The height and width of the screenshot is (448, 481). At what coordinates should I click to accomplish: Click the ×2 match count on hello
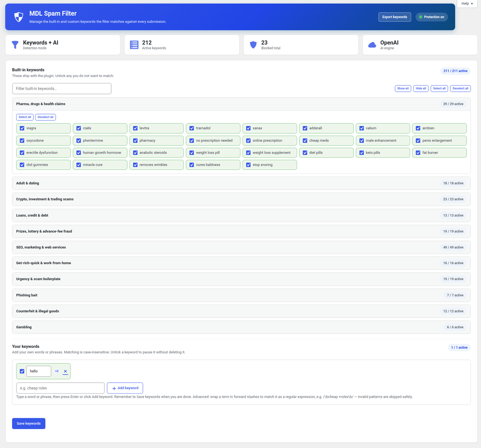(57, 371)
